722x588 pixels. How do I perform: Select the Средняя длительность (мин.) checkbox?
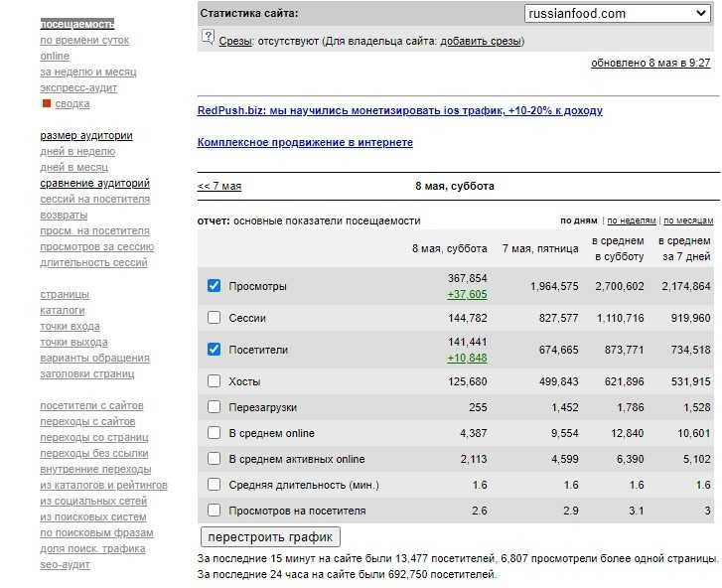[214, 485]
